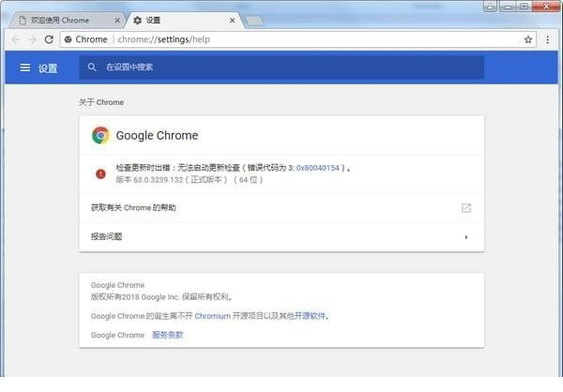Screen dimensions: 563x392
Task: Click the 设置 header title
Action: [48, 68]
